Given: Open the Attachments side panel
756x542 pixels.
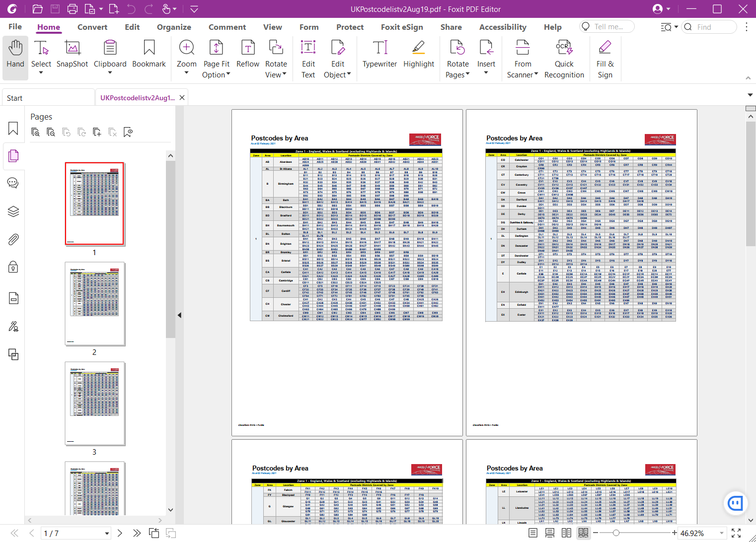Looking at the screenshot, I should tap(13, 240).
